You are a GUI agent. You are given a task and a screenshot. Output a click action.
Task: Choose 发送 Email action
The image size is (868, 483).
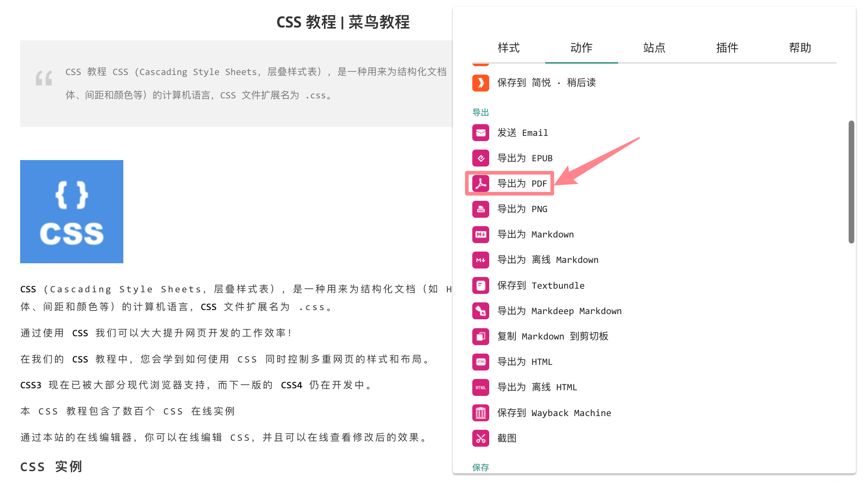pyautogui.click(x=523, y=133)
